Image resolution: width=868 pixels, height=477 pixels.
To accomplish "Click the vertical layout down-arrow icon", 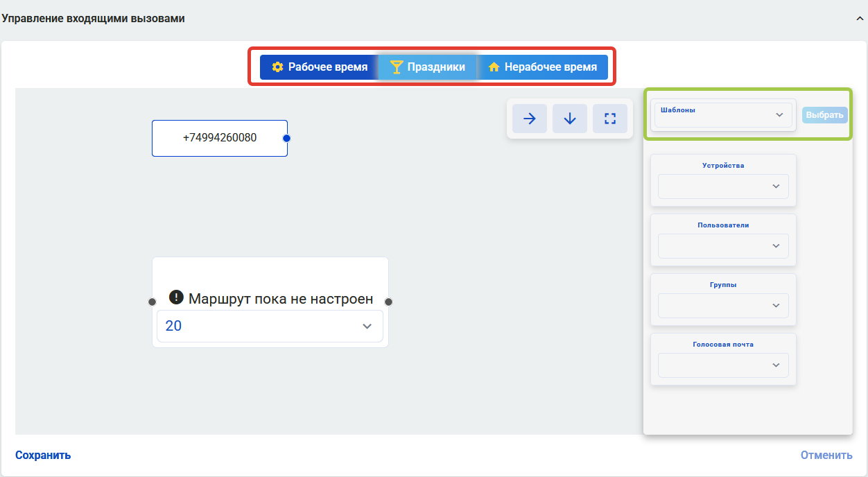I will [570, 119].
